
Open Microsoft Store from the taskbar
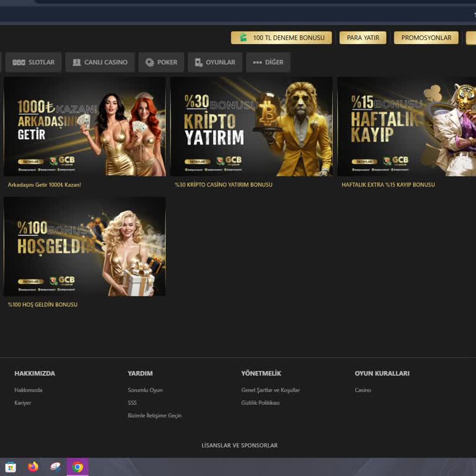point(11,467)
